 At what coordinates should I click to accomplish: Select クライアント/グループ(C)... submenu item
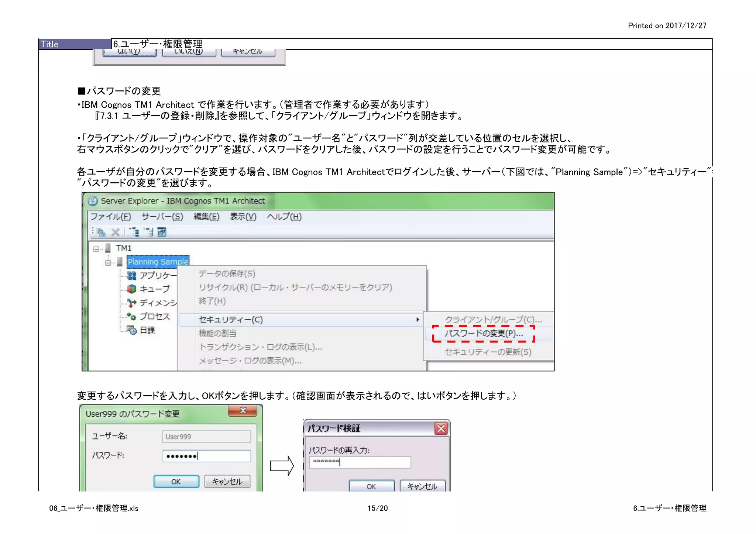493,320
